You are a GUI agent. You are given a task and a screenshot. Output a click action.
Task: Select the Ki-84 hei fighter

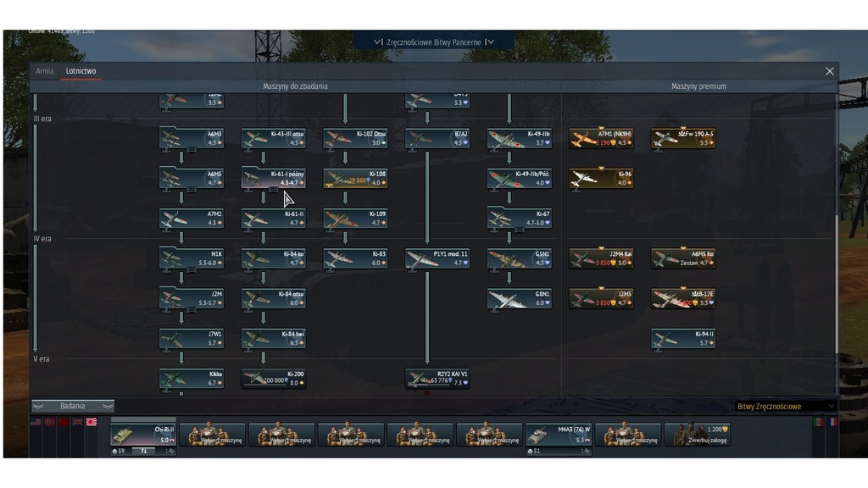[x=274, y=338]
